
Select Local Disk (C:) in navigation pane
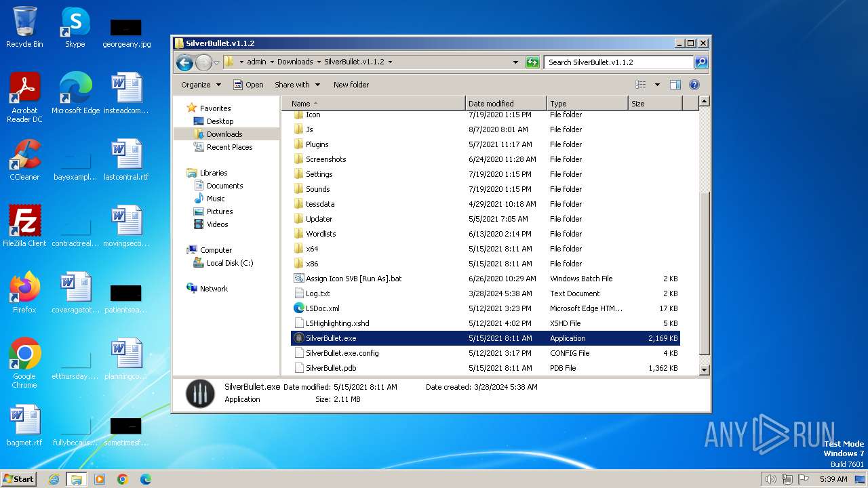(x=229, y=263)
